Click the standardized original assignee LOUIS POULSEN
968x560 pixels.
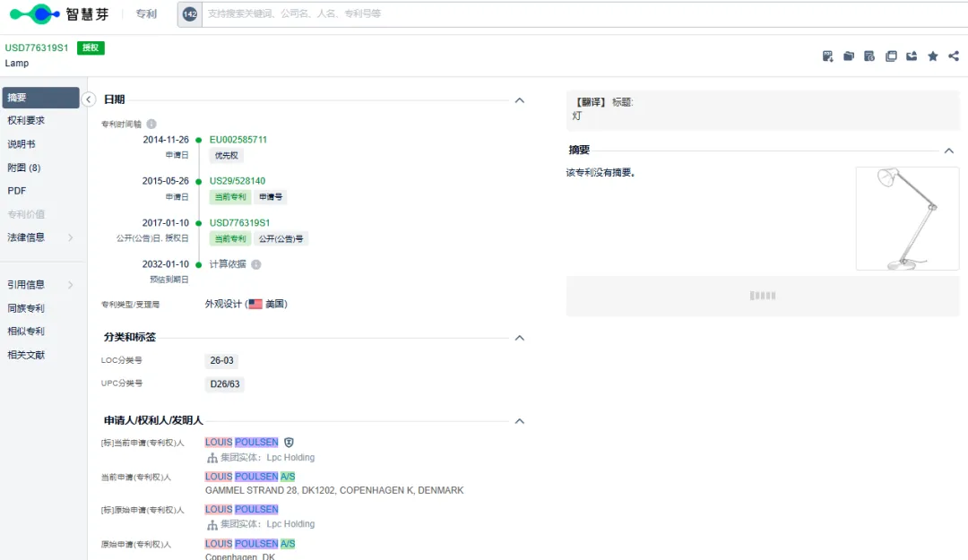click(241, 509)
